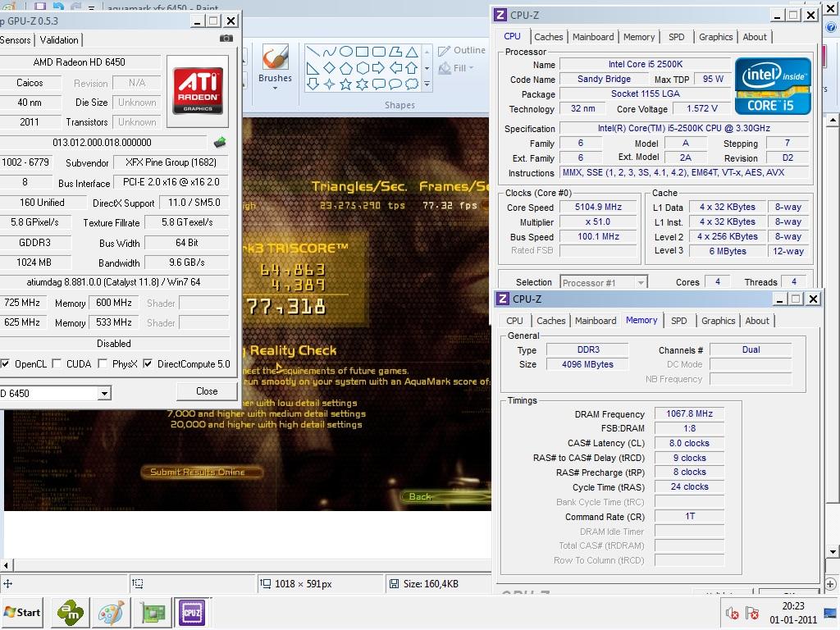Open AquaMark from the taskbar
Image resolution: width=840 pixels, height=630 pixels.
click(71, 612)
